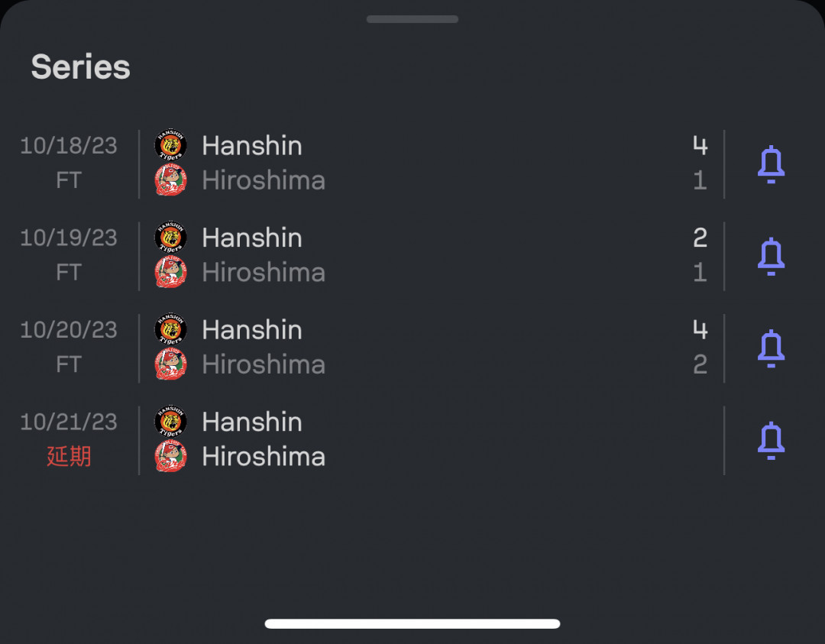Tap the Series heading
Image resolution: width=825 pixels, height=644 pixels.
point(80,67)
